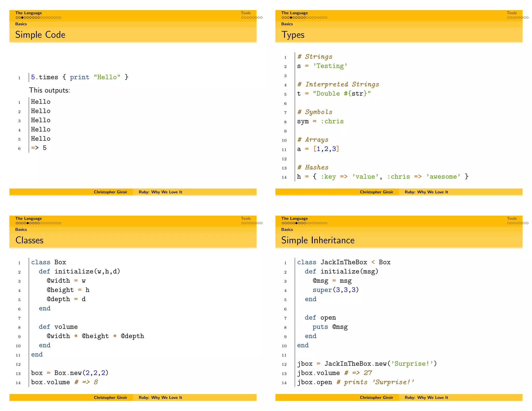Click the first navigation dot on Classes slide
This screenshot has width=532, height=411.
pyautogui.click(x=17, y=223)
